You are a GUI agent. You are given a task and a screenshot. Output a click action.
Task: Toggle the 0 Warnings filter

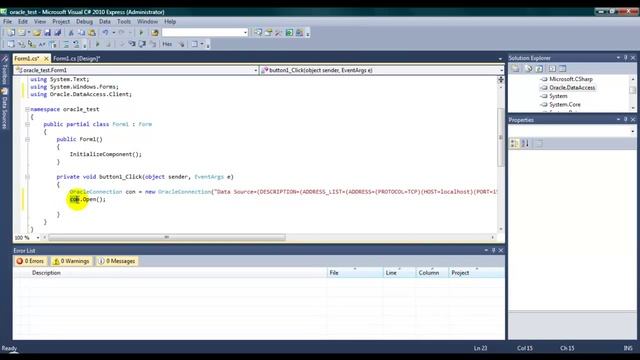click(x=71, y=261)
